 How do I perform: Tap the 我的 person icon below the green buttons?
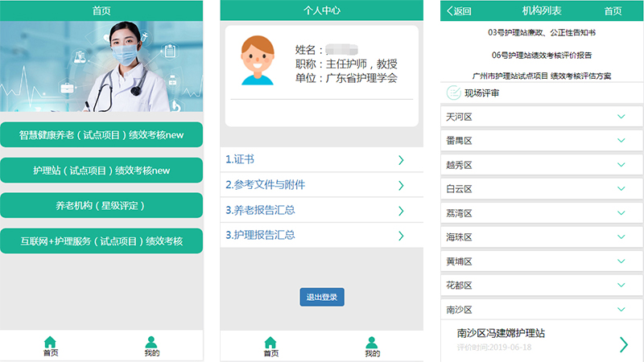coord(151,342)
